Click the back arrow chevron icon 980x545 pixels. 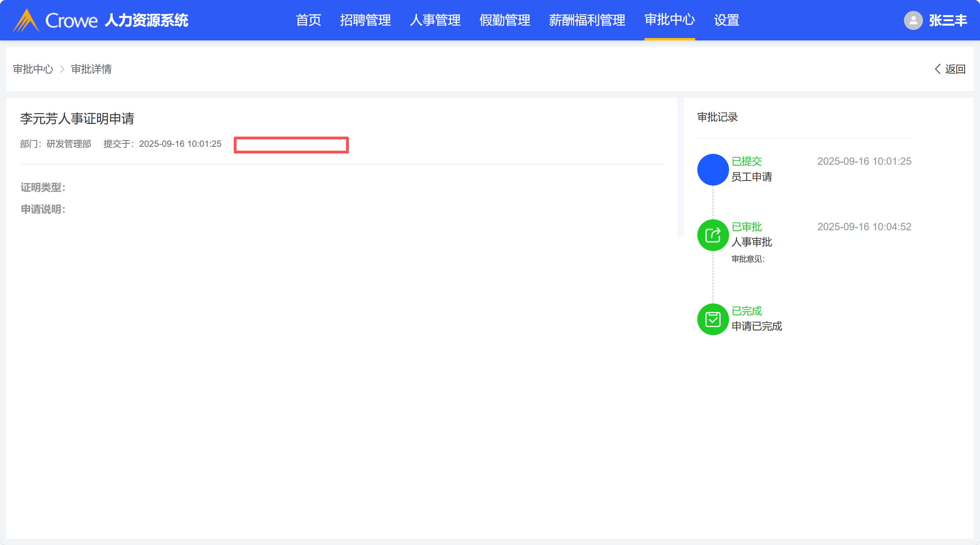937,69
